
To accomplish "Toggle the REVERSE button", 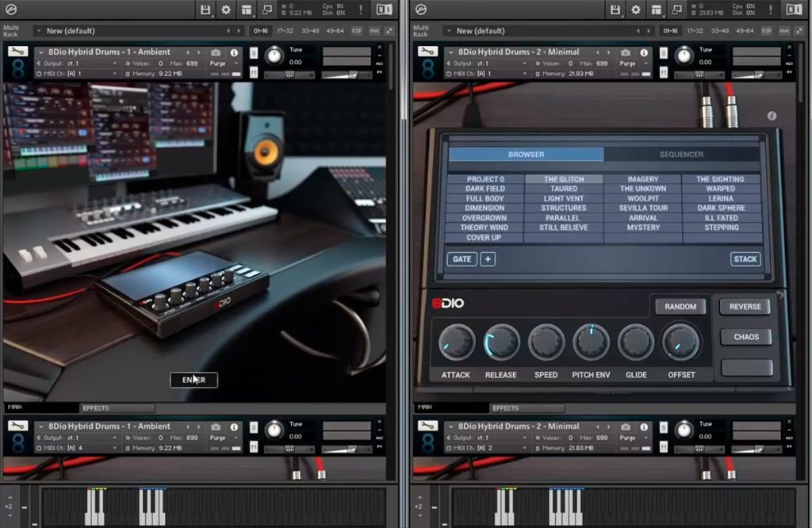I will pos(745,307).
